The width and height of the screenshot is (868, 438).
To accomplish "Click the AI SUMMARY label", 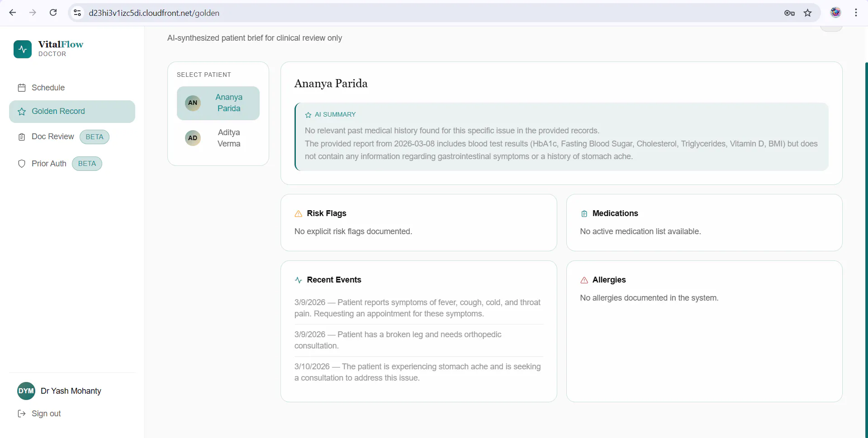I will [335, 115].
